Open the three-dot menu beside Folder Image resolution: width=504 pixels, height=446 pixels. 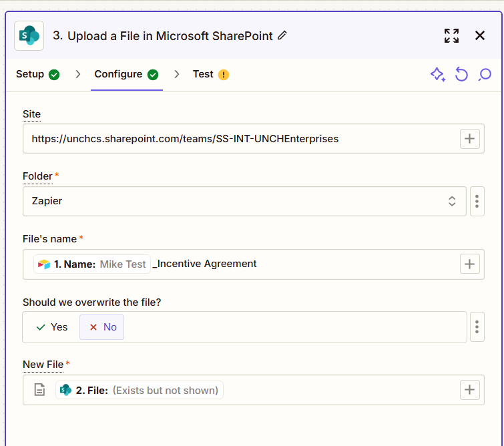[x=477, y=201]
